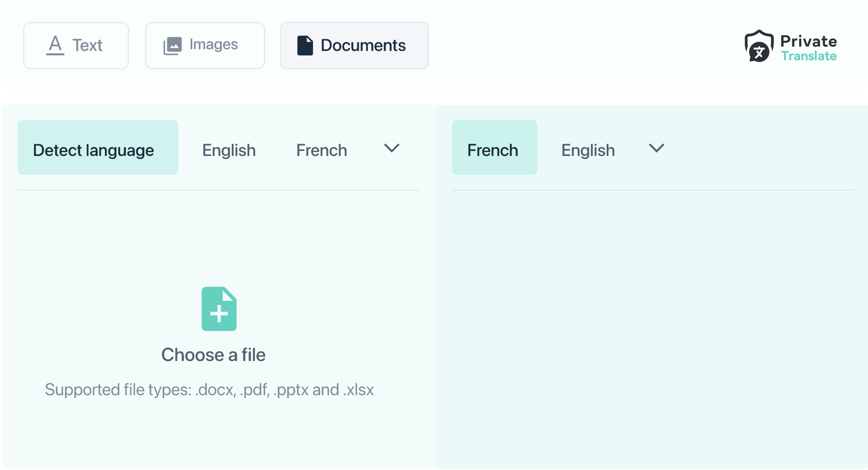Click the file icon on Documents tab

tap(305, 45)
